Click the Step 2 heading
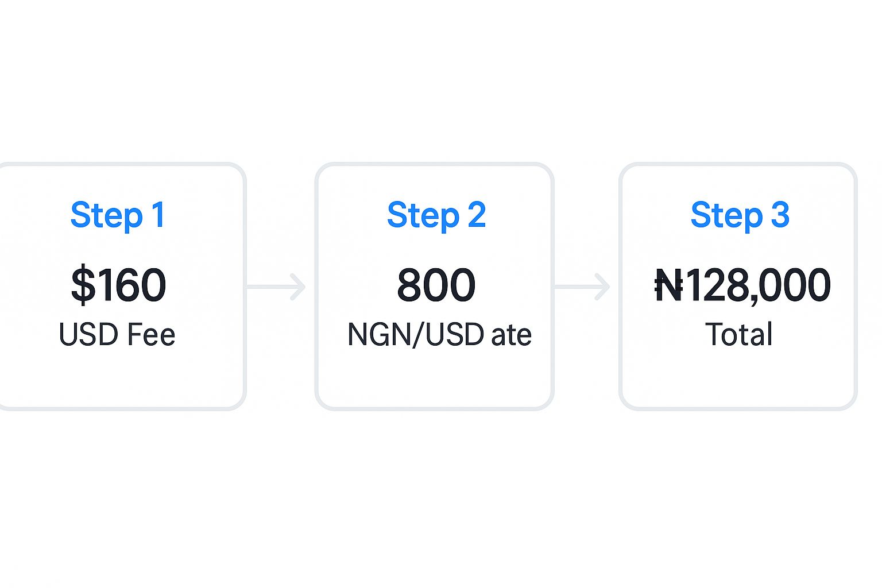 click(x=436, y=215)
